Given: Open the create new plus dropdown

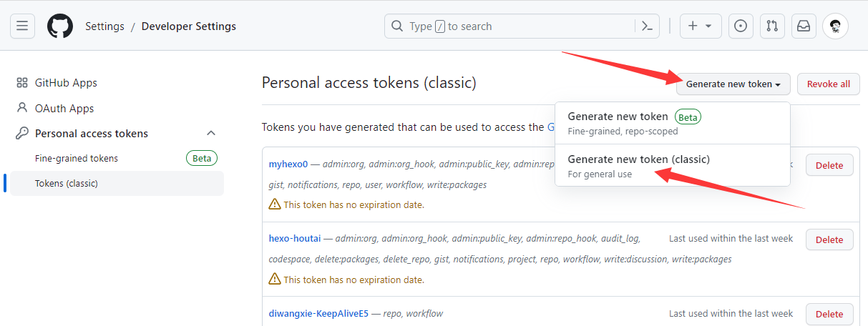Looking at the screenshot, I should point(700,26).
